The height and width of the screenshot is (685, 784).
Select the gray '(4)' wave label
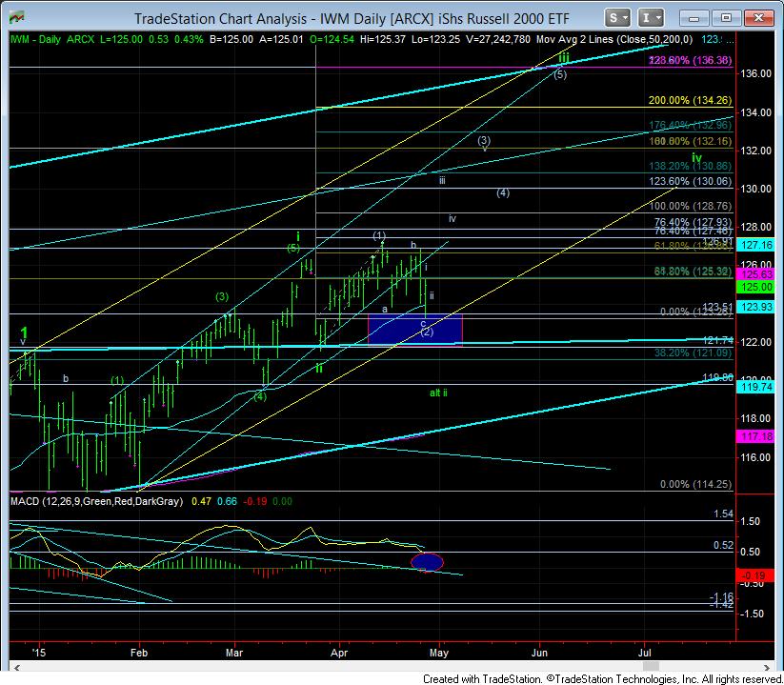pos(503,193)
